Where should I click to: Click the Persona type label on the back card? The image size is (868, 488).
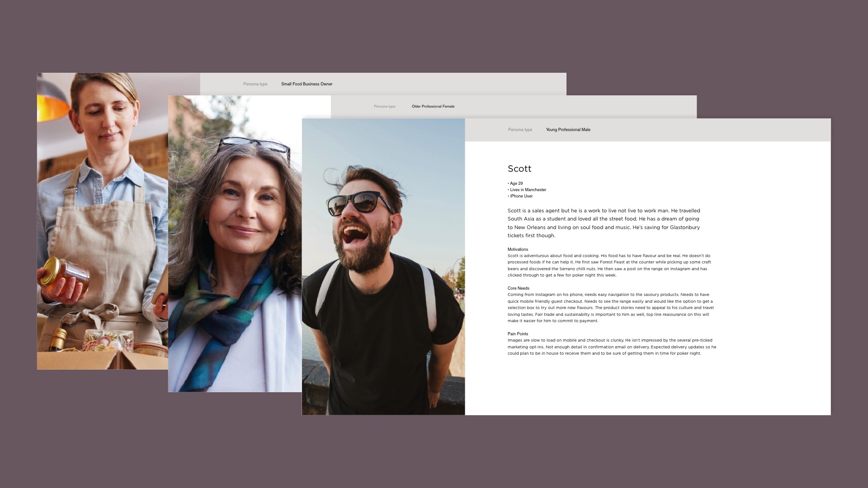[x=255, y=84]
